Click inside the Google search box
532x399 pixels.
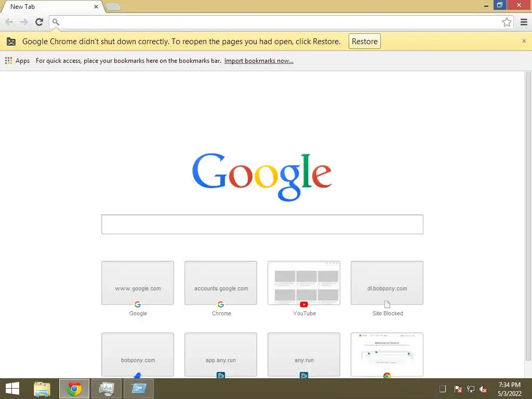pyautogui.click(x=262, y=224)
